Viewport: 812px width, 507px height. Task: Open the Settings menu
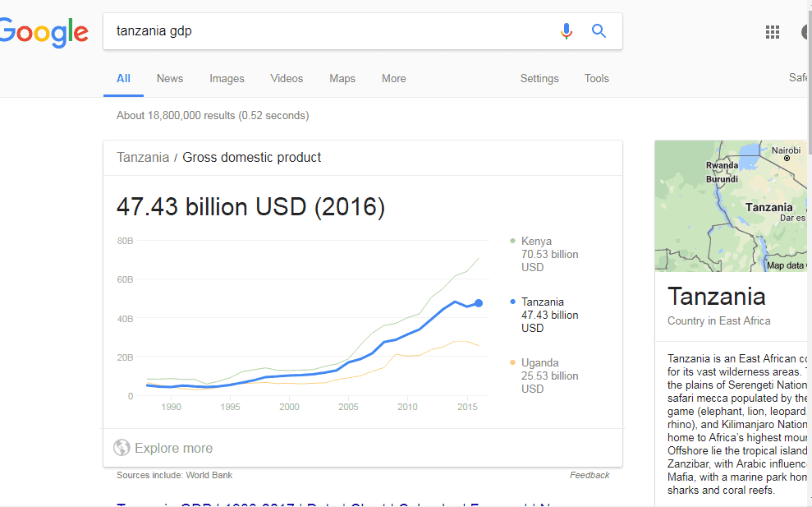click(x=539, y=78)
